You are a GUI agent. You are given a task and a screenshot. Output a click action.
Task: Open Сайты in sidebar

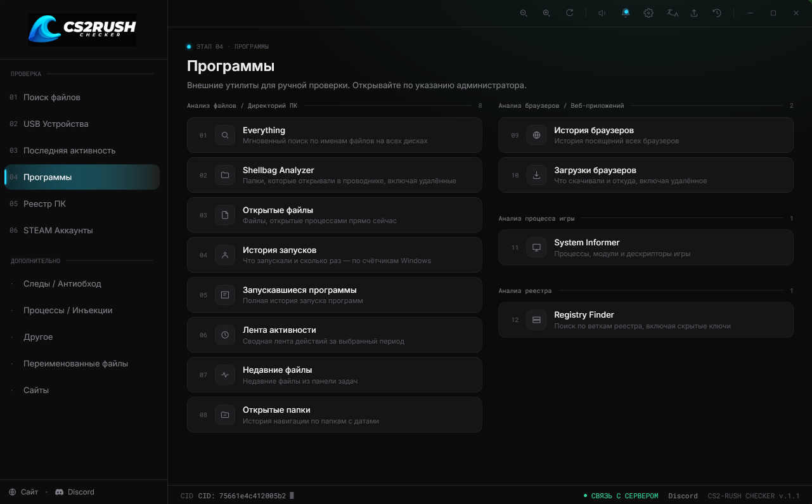coord(82,391)
